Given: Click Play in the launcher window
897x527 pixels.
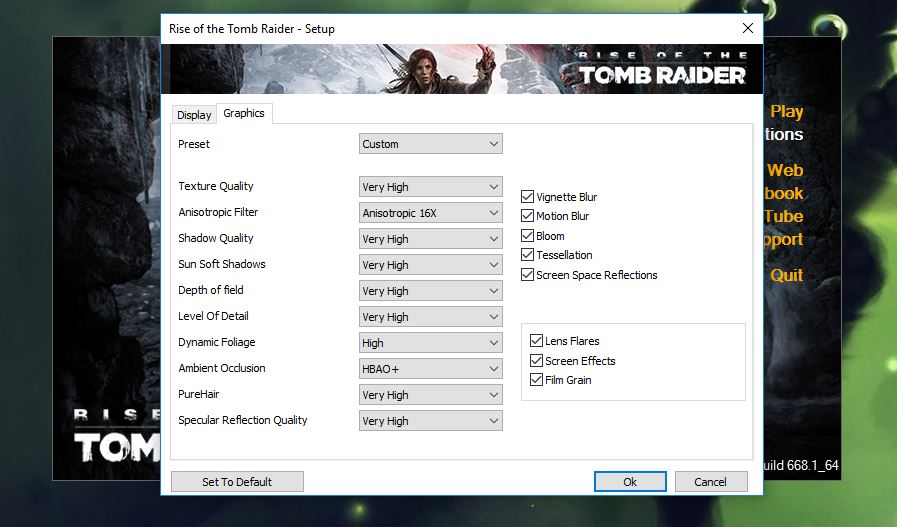Looking at the screenshot, I should pos(787,111).
